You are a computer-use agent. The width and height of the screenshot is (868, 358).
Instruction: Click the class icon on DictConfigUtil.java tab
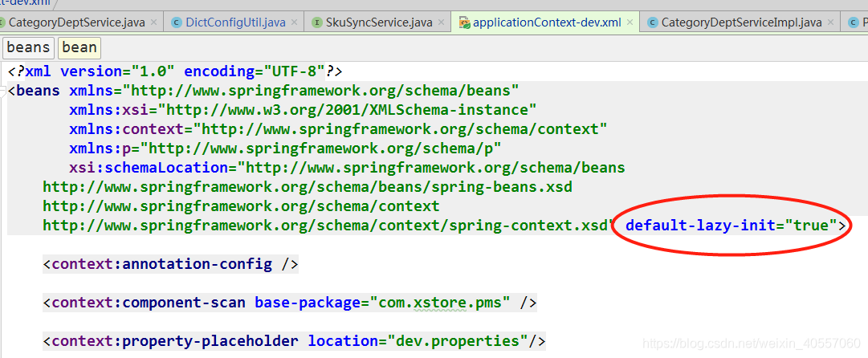(177, 22)
